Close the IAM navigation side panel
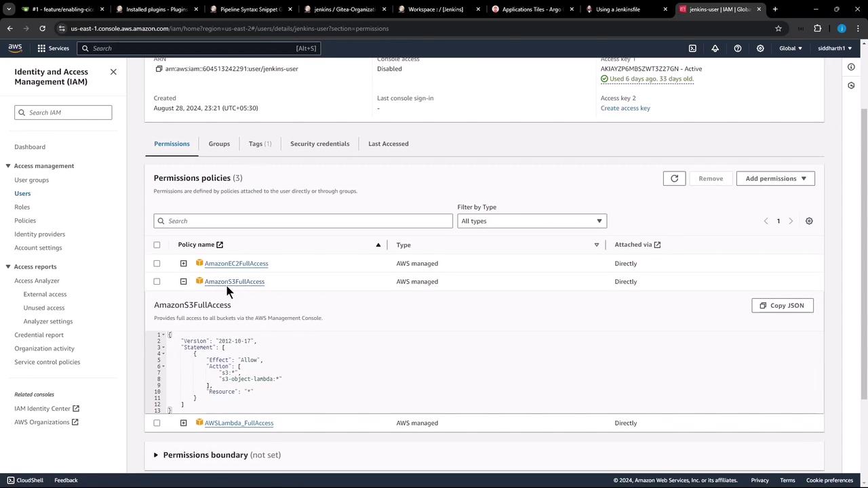The image size is (868, 488). [113, 72]
